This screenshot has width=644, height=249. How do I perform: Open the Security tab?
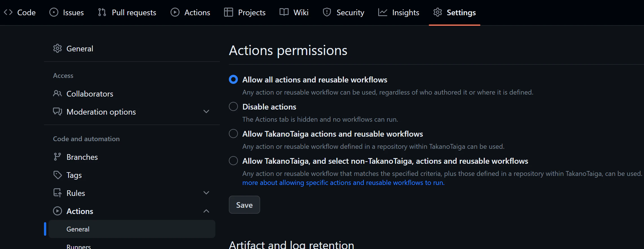click(x=344, y=12)
